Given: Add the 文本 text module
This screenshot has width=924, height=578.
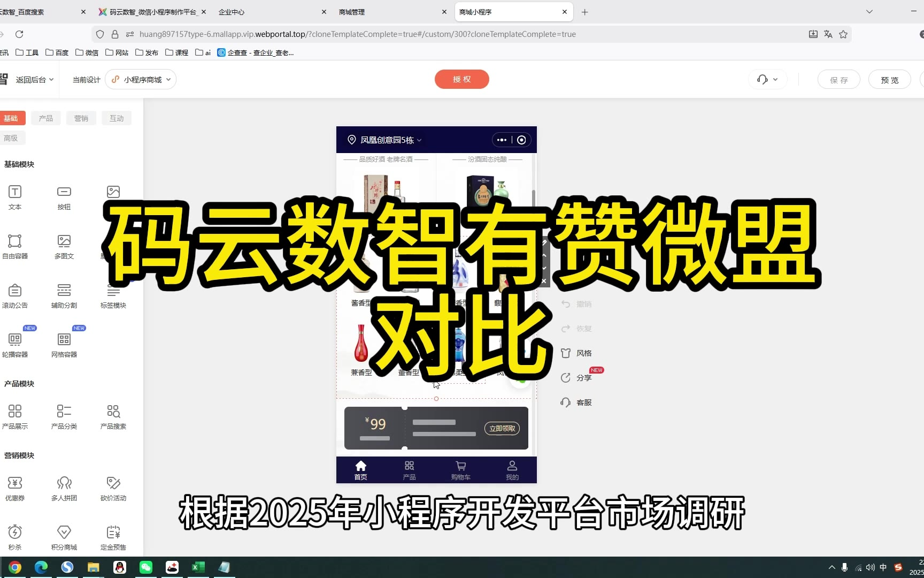Looking at the screenshot, I should click(15, 197).
